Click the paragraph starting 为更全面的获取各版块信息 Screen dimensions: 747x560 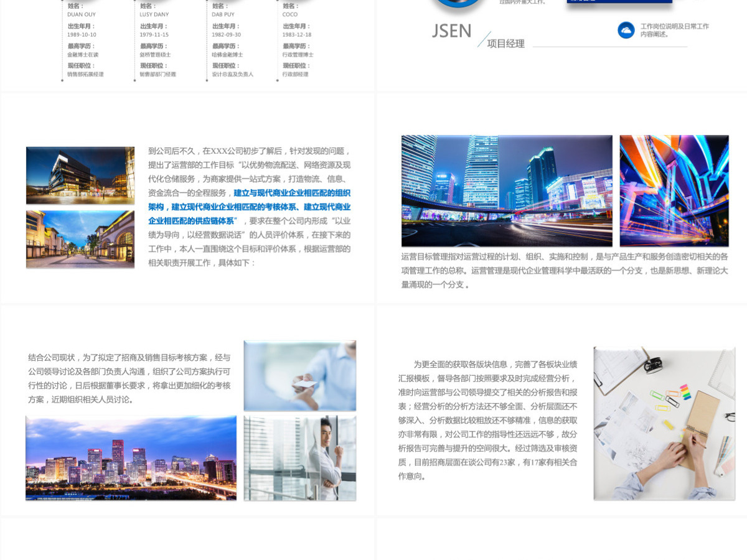(x=488, y=420)
